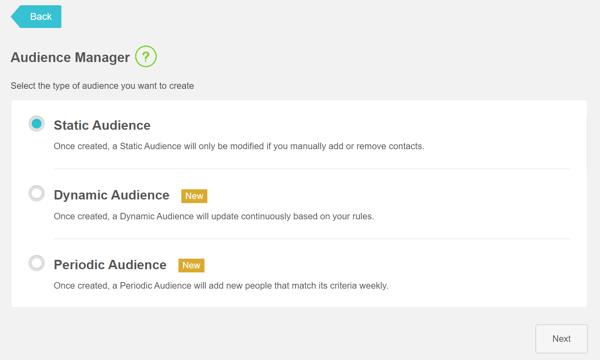Click the divider below the Static Audience description
Screen dimensions: 600x360
tap(312, 168)
